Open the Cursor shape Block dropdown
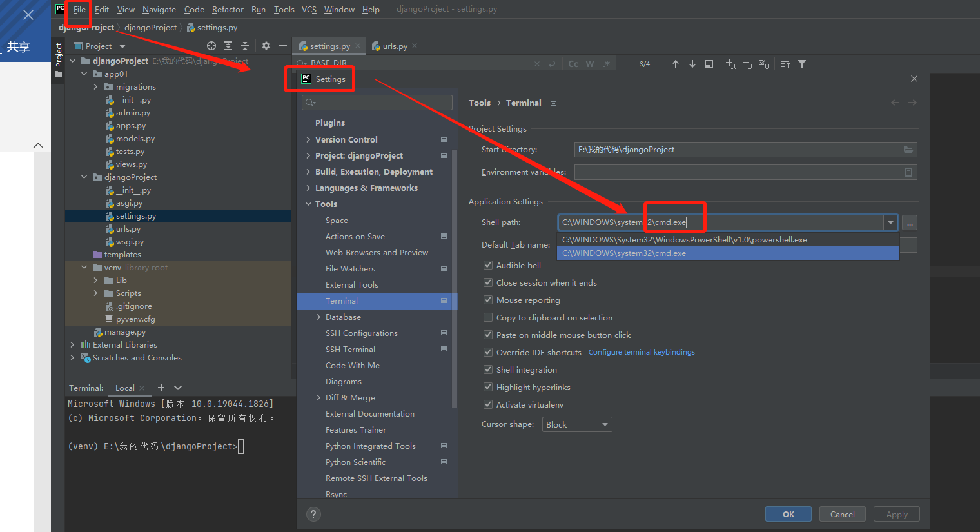The image size is (980, 532). click(x=576, y=424)
